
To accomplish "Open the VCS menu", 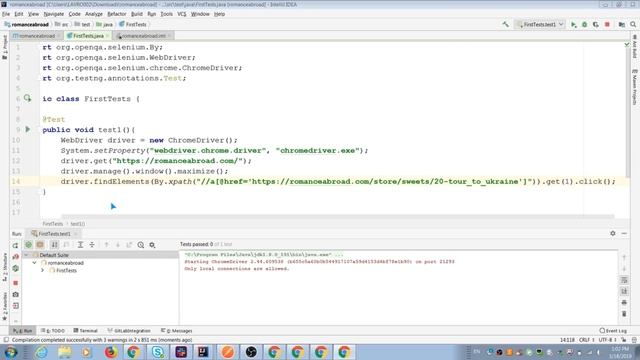I will (x=182, y=14).
